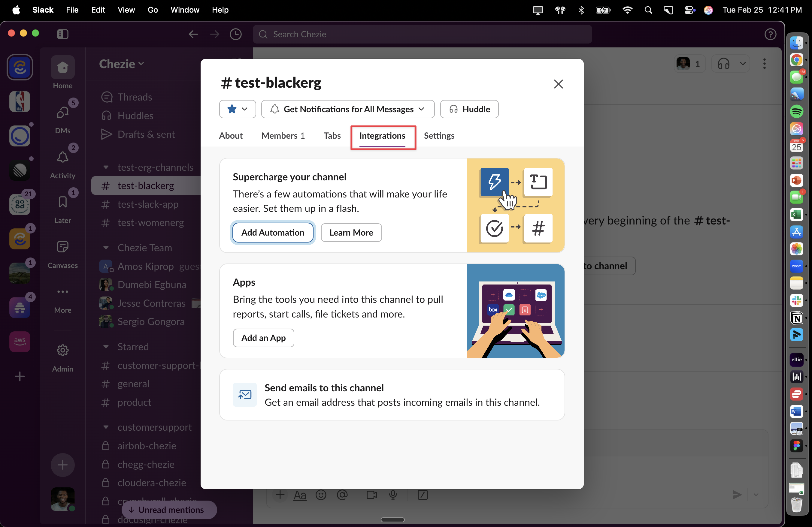Expand the Chezie workspace menu
The height and width of the screenshot is (527, 812).
click(x=121, y=64)
